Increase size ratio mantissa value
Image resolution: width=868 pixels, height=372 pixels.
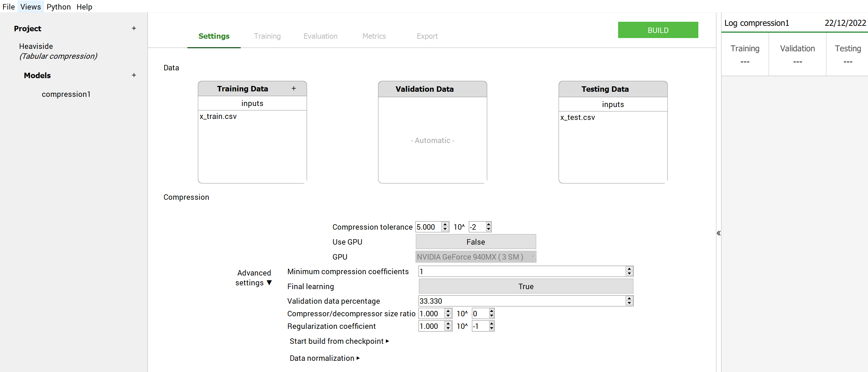(x=448, y=311)
